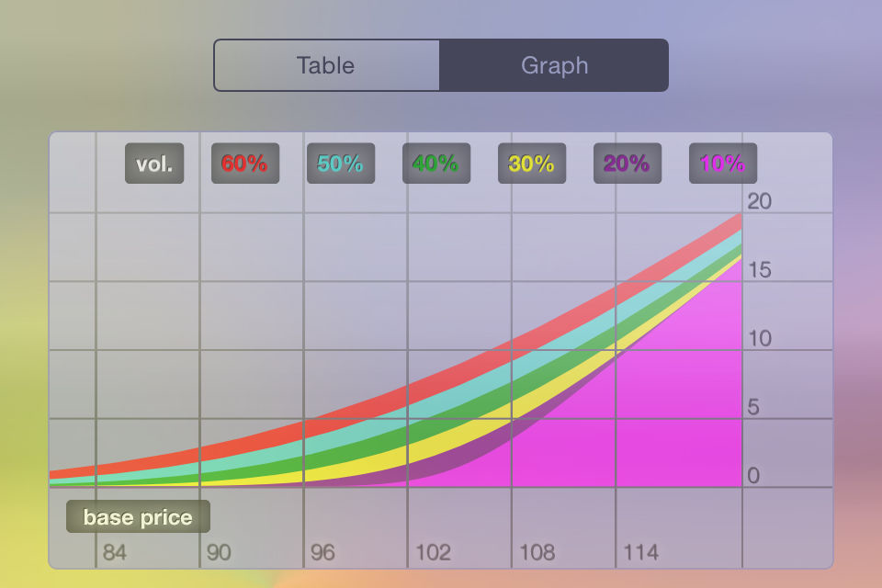Click the 20 value axis label
Screen dimensions: 882x588
coord(760,201)
